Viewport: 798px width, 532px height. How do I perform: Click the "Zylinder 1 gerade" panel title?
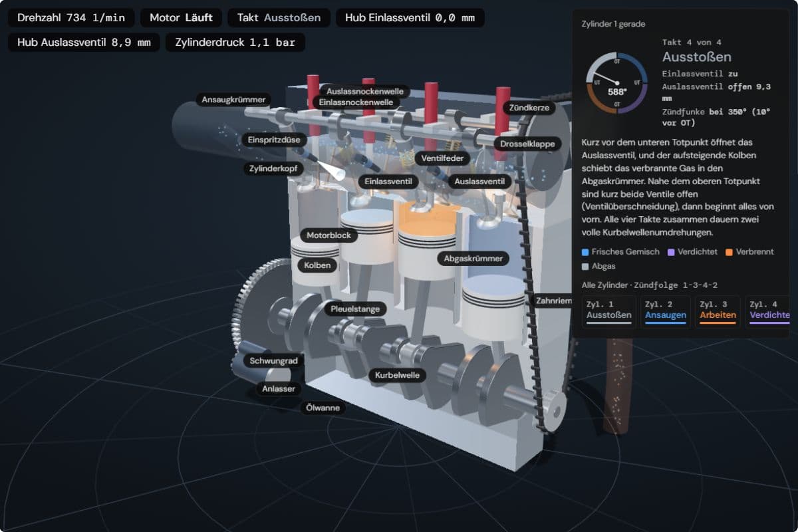613,24
